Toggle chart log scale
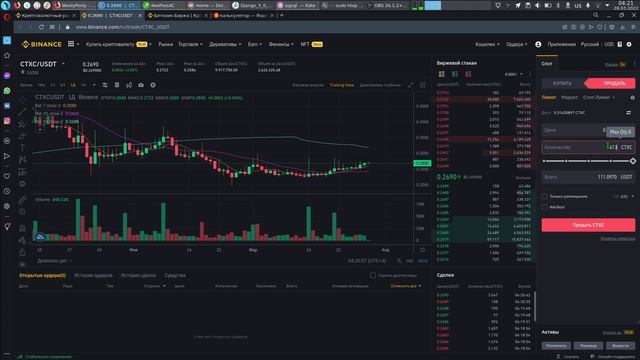Image resolution: width=640 pixels, height=360 pixels. tap(409, 260)
